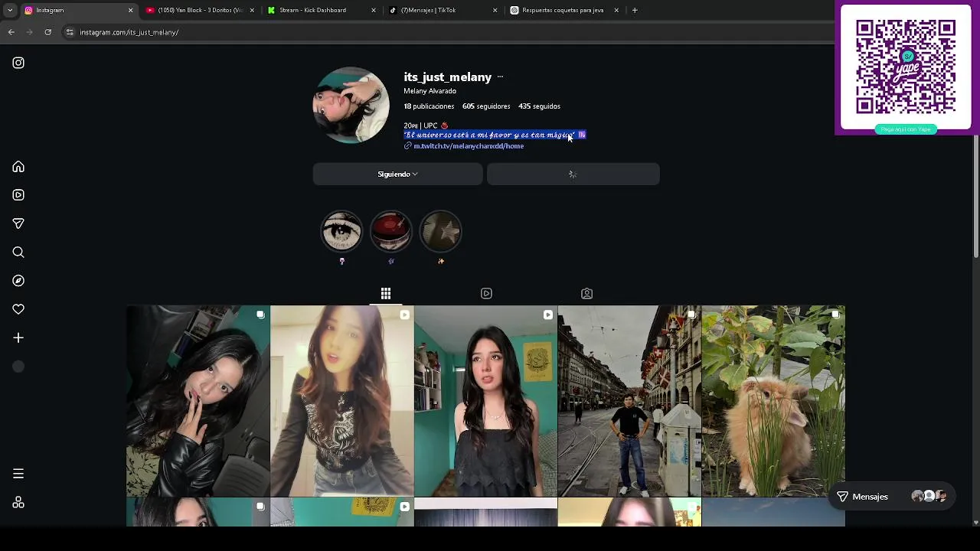Click browser forward arrow
980x551 pixels.
click(x=29, y=32)
